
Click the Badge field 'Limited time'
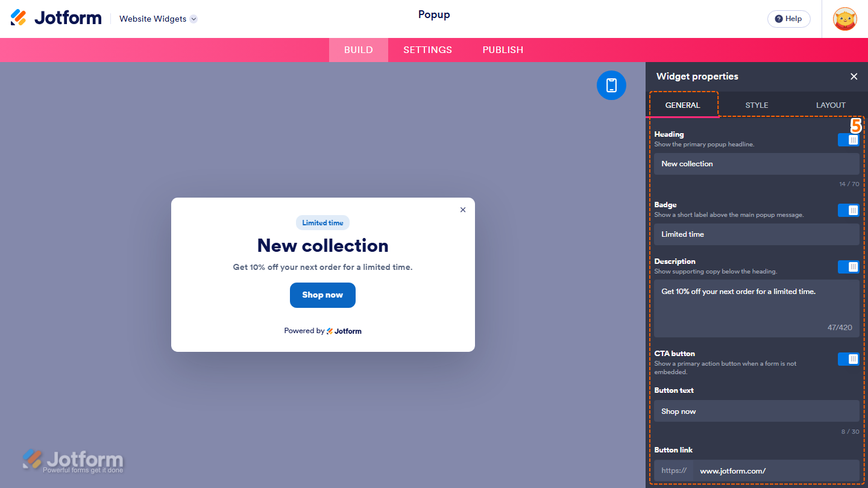pyautogui.click(x=756, y=234)
